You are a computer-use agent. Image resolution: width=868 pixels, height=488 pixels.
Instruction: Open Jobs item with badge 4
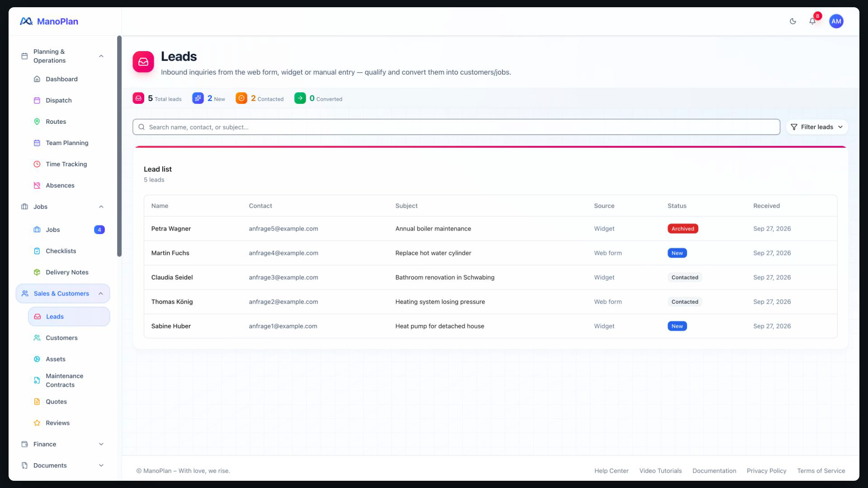[x=69, y=230]
